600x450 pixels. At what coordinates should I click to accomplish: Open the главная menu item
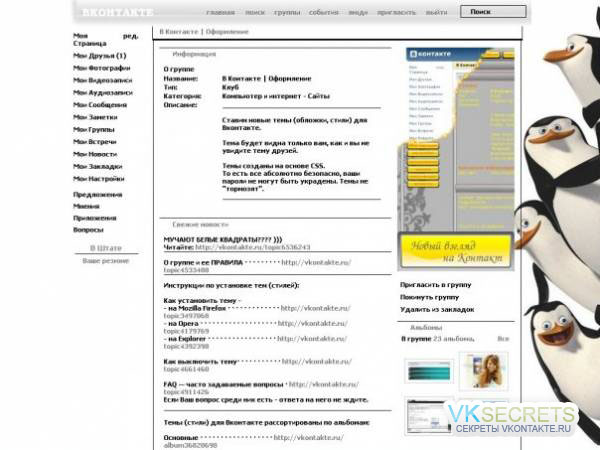220,12
